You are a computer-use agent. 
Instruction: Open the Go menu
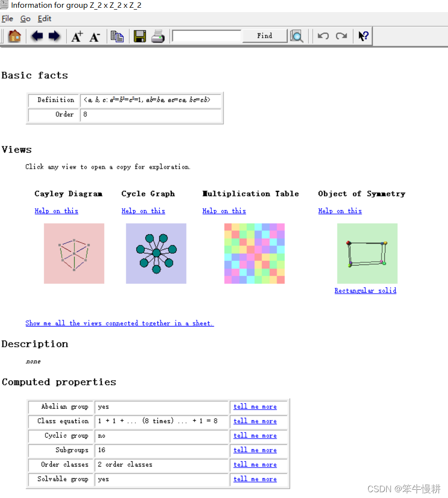26,19
